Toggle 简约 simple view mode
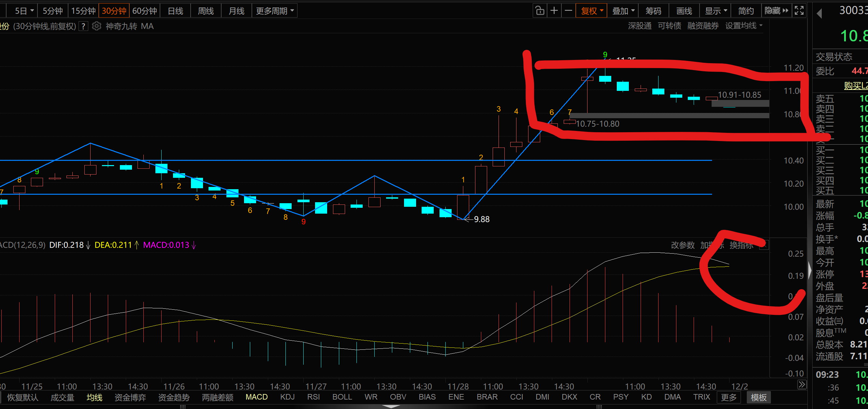Viewport: 868px width, 409px height. [x=746, y=11]
